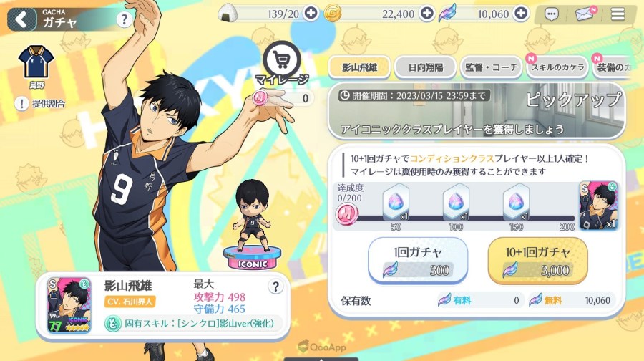Viewport: 644px width, 361px height.
Task: Add wing currency with plus button
Action: (x=521, y=14)
